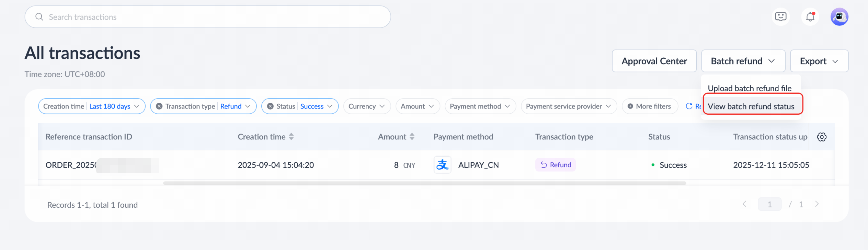The width and height of the screenshot is (868, 250).
Task: Open the Export dropdown button
Action: [x=819, y=61]
